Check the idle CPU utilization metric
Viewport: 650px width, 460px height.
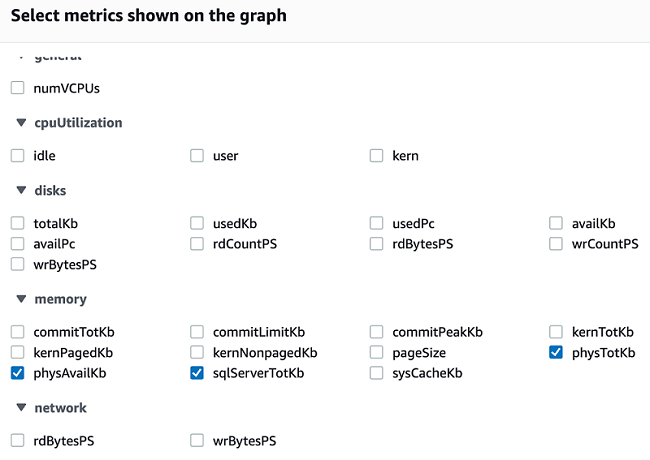[x=17, y=155]
